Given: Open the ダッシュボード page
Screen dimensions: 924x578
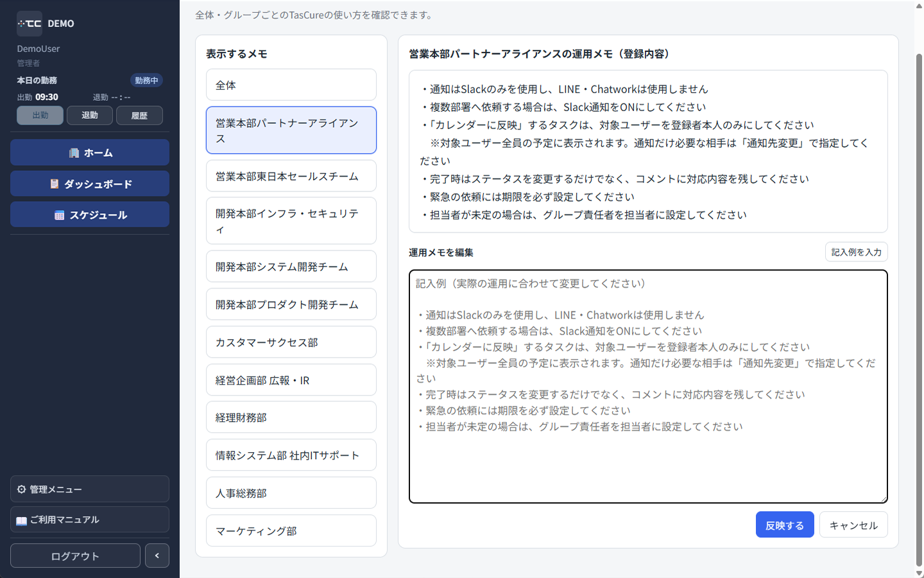Looking at the screenshot, I should [90, 184].
